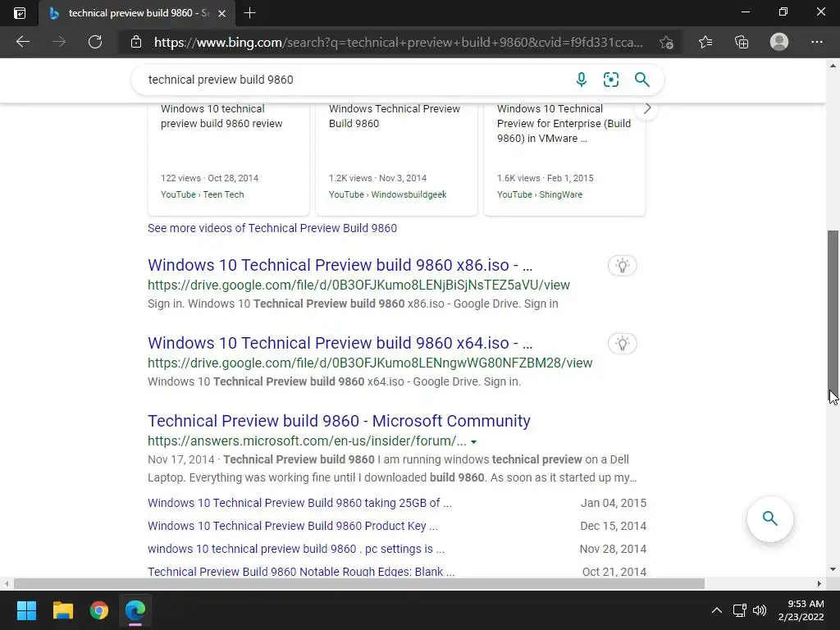The height and width of the screenshot is (630, 840).
Task: Open the browser profile avatar
Action: pos(779,42)
